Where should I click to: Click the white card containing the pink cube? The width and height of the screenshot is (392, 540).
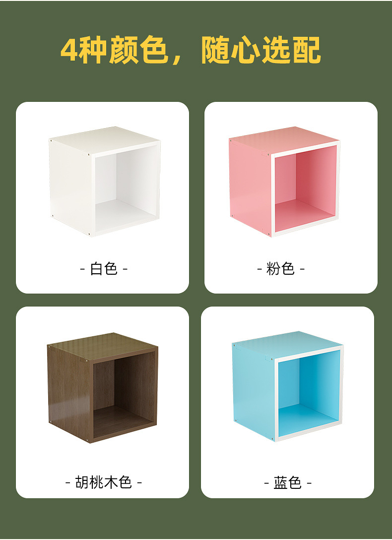[x=291, y=198]
